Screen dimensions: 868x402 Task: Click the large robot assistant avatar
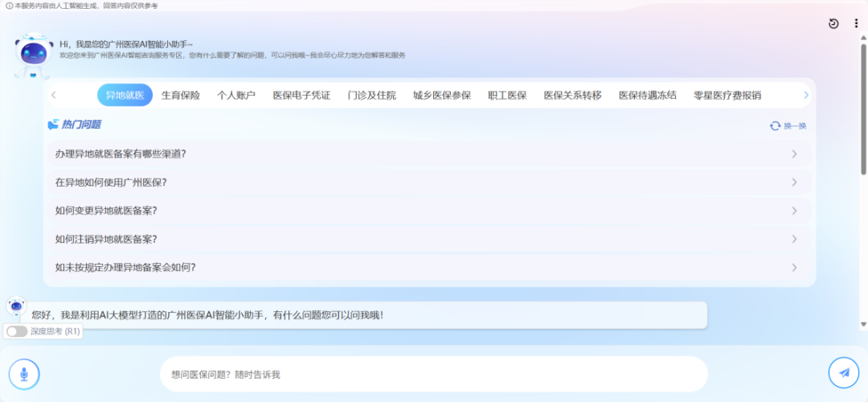coord(33,56)
